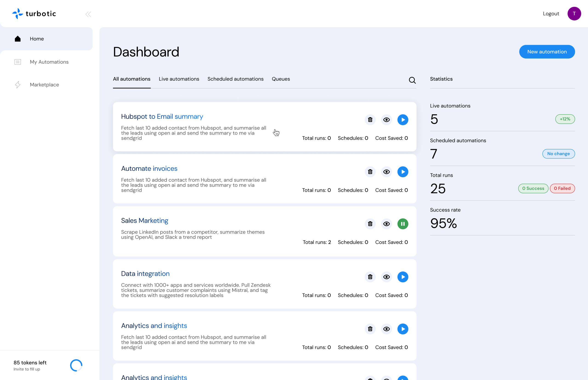Click the Home house icon
This screenshot has height=380, width=588.
click(17, 39)
